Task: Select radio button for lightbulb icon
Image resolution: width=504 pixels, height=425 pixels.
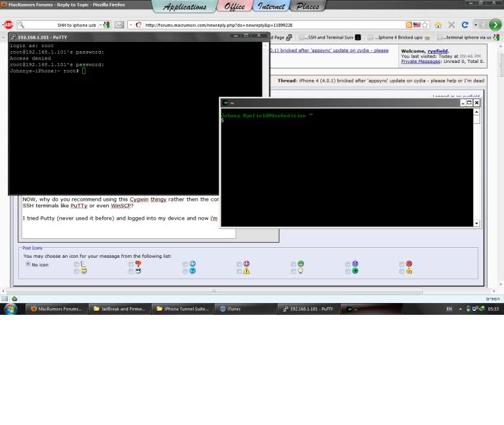Action: (293, 271)
